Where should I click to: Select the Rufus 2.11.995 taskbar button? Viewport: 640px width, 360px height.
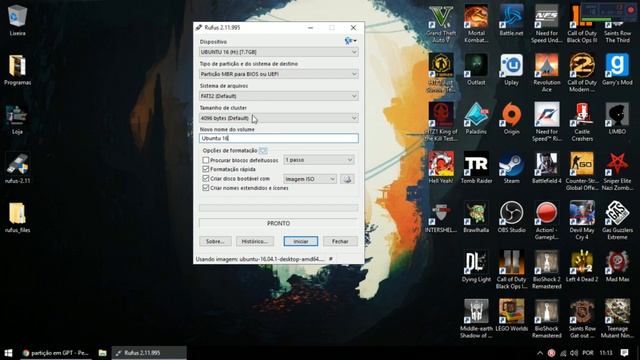pos(149,353)
